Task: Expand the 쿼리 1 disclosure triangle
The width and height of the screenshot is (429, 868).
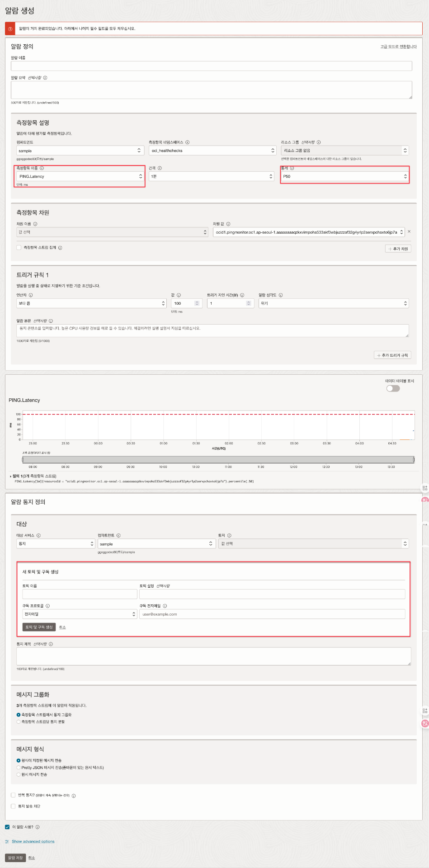Action: 10,476
